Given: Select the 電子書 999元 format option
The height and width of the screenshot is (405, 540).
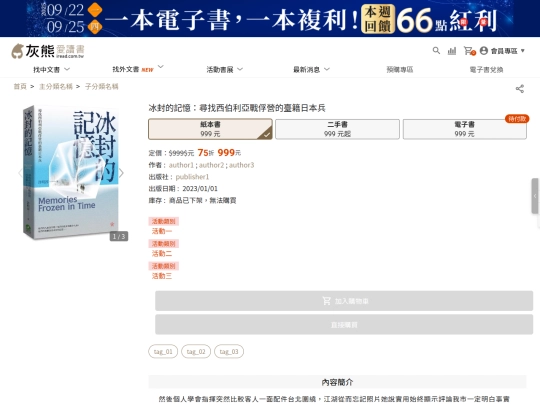Looking at the screenshot, I should click(465, 129).
